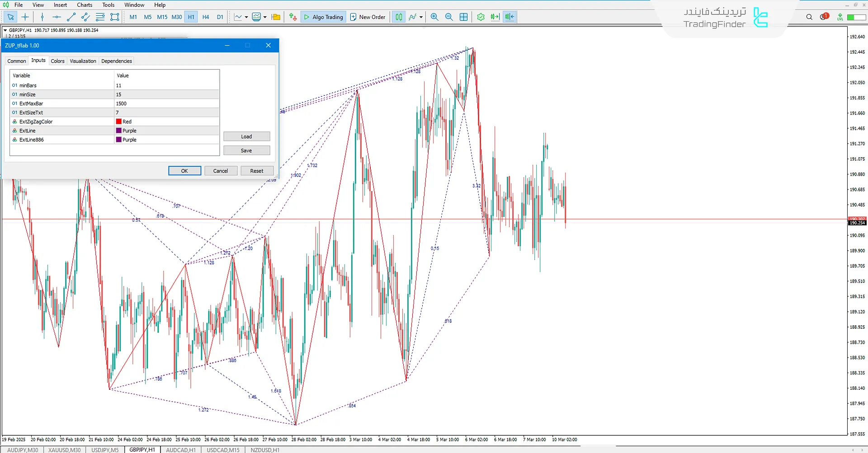This screenshot has width=868, height=453.
Task: Select the trendline drawing tool
Action: tap(71, 17)
